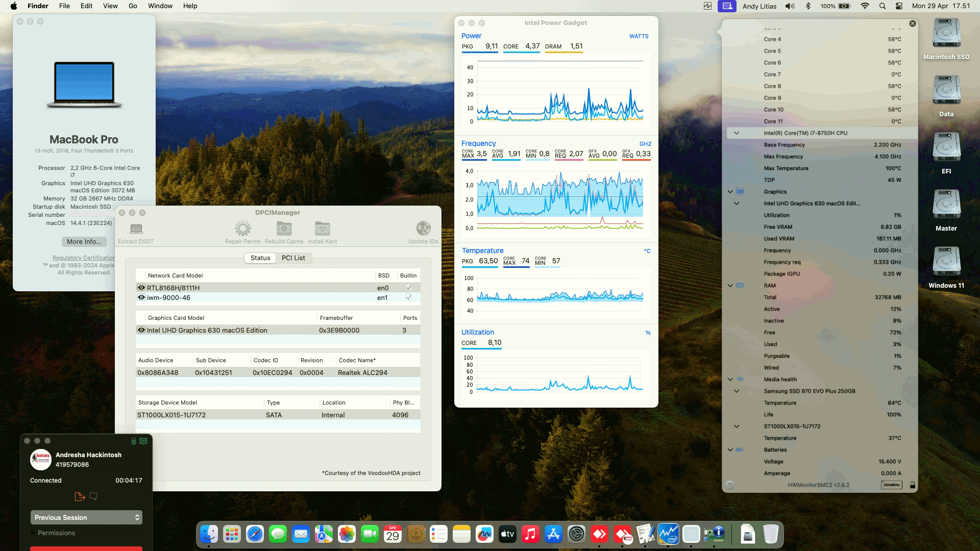Uncheck the Builtin checkbox for en0
Viewport: 980px width, 551px height.
408,287
